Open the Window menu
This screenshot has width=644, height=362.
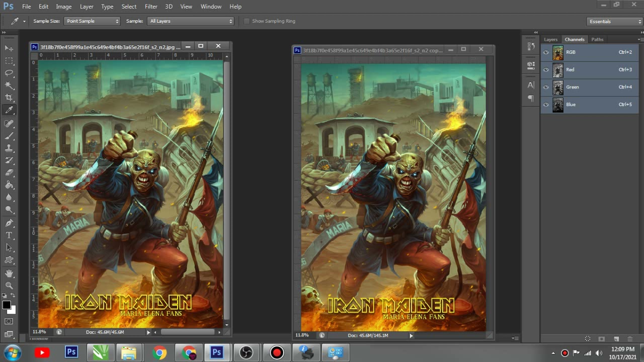211,7
